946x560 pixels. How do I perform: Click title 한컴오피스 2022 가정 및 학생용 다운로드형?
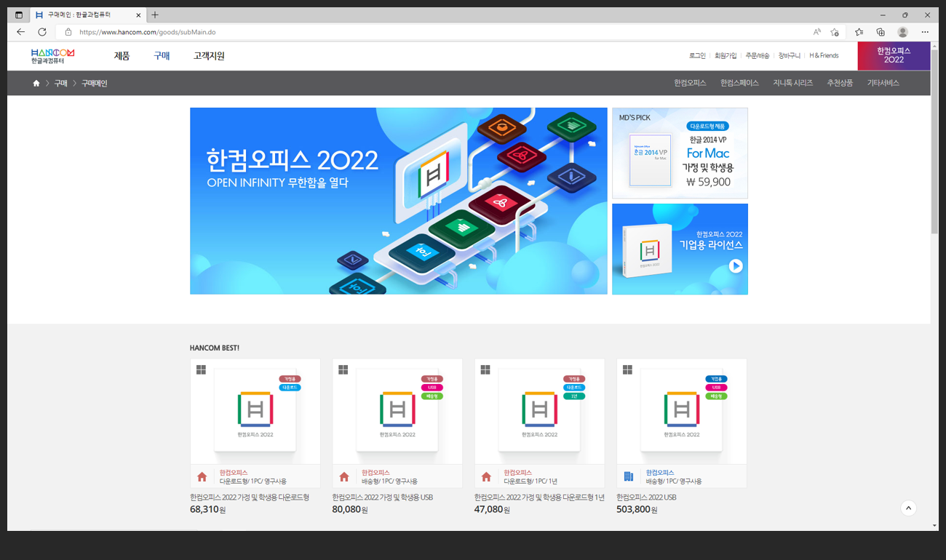pos(250,498)
